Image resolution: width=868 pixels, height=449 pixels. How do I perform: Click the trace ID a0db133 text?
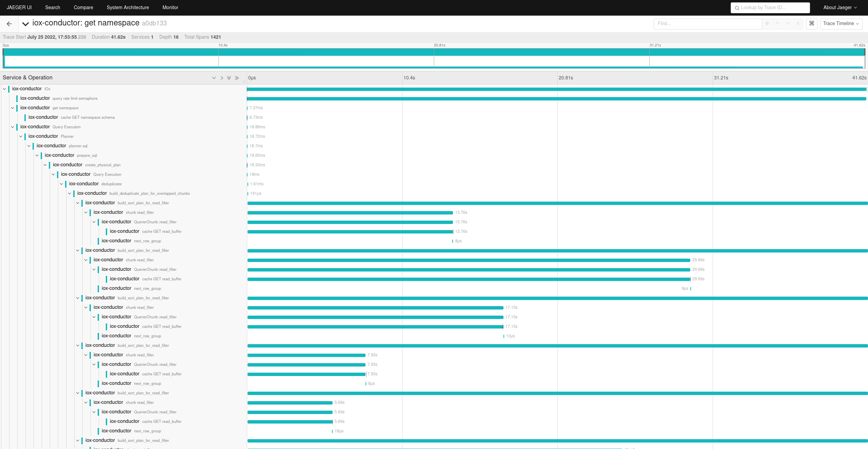154,23
